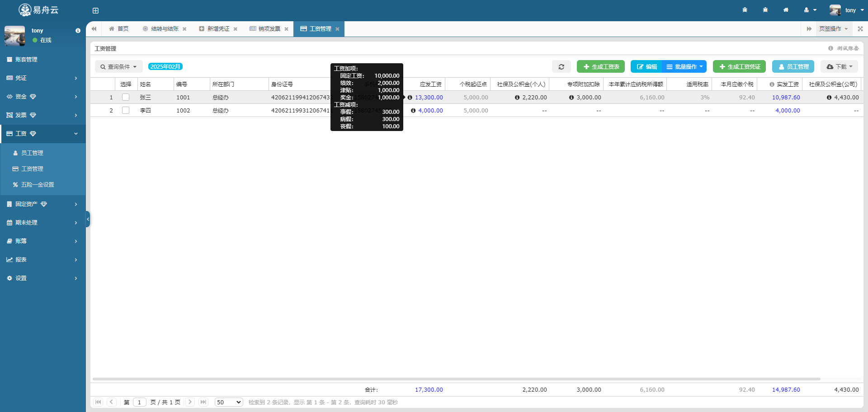Expand 账簿 sidebar menu
868x412 pixels.
click(43, 241)
